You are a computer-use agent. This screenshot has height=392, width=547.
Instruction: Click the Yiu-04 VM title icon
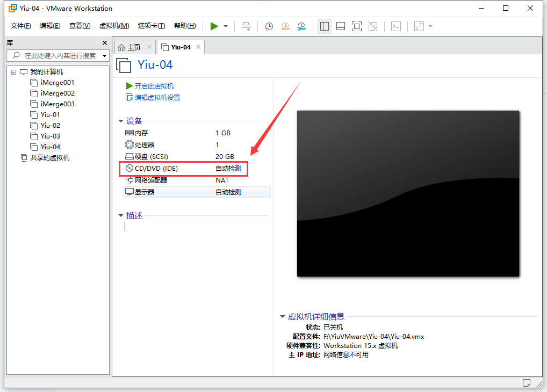[x=124, y=65]
